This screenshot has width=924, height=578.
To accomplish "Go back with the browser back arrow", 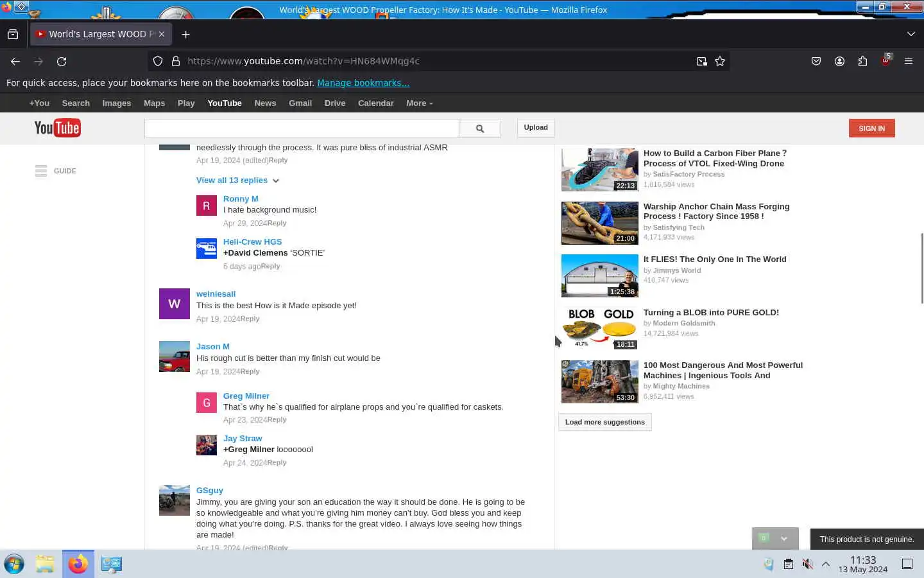I will (x=15, y=61).
